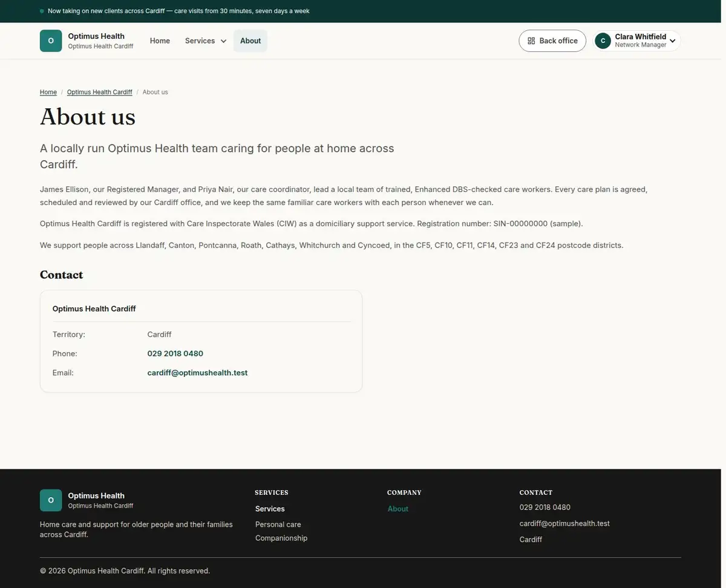The image size is (726, 588).
Task: Open the Back office button
Action: 552,41
